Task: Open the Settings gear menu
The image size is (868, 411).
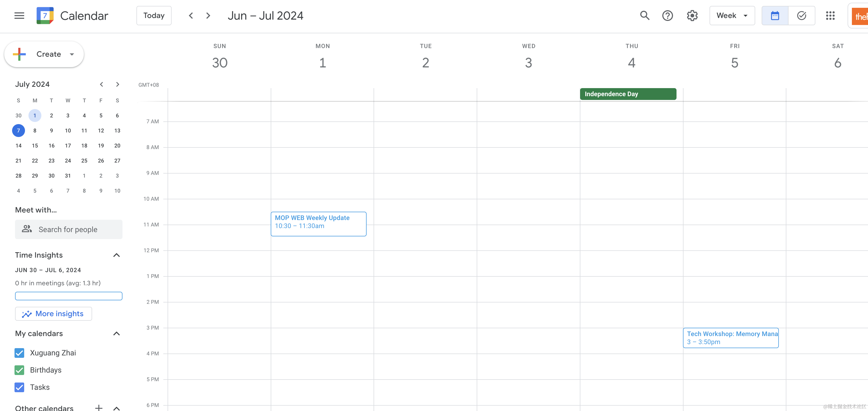Action: (x=692, y=16)
